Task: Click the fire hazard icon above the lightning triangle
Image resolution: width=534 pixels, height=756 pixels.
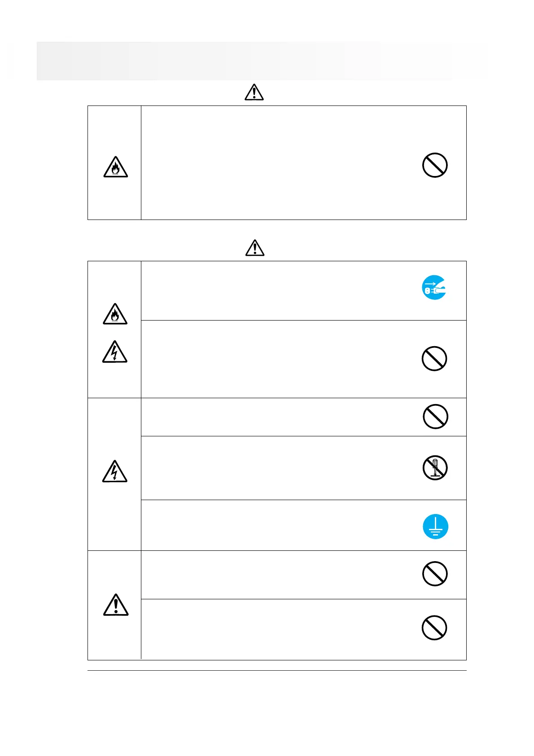Action: [115, 314]
